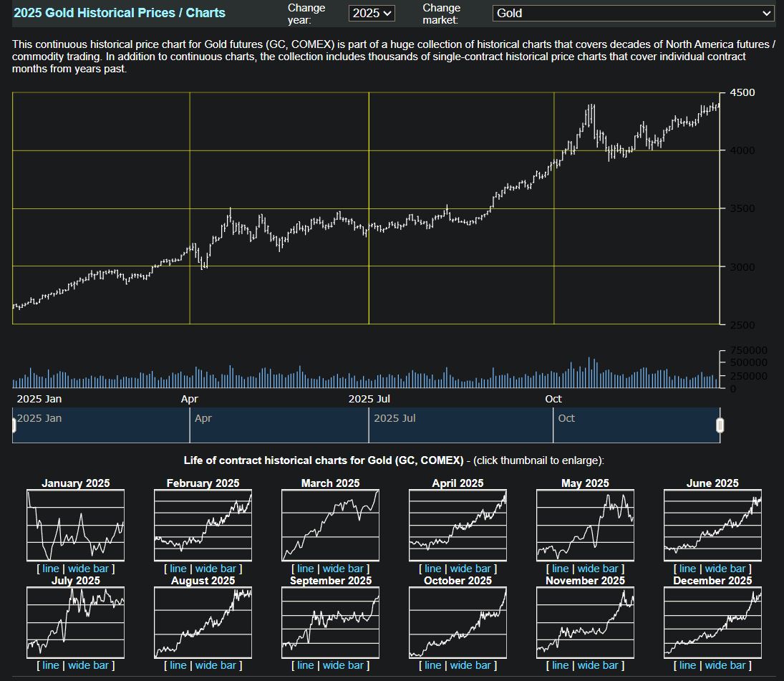Screen dimensions: 784x681
Task: Click the May 2025 line link
Action: point(561,569)
